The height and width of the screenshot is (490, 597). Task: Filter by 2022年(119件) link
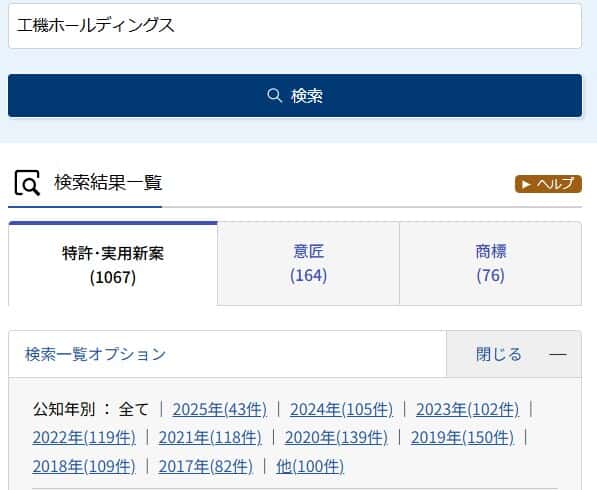[84, 437]
